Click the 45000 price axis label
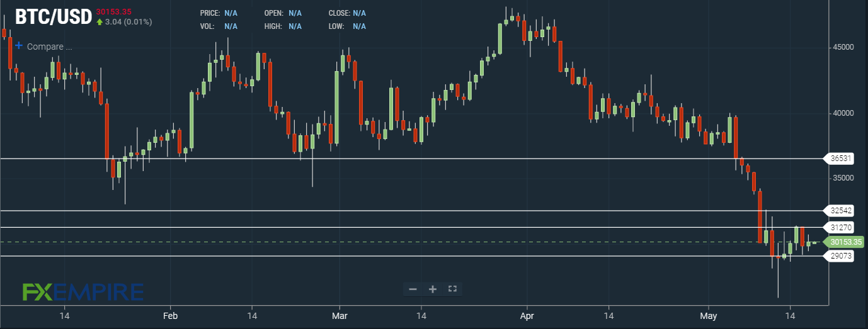868x329 pixels. [843, 48]
